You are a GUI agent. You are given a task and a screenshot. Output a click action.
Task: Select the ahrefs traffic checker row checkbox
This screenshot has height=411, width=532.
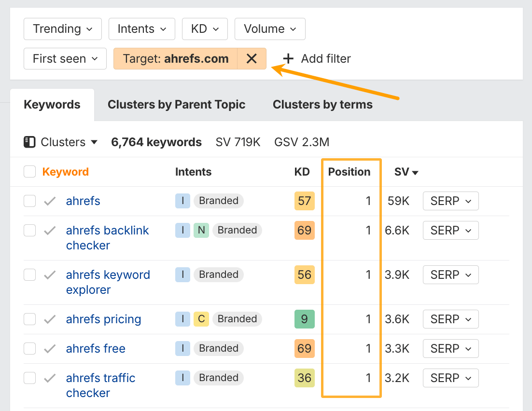point(29,378)
